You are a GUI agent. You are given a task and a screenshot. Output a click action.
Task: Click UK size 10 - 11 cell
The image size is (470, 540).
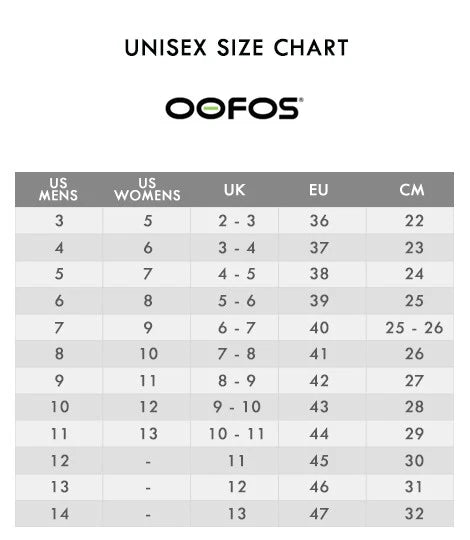(x=234, y=434)
